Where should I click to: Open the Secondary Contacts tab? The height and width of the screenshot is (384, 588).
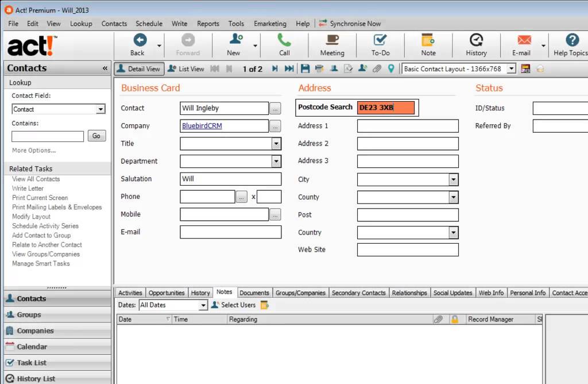click(x=358, y=293)
